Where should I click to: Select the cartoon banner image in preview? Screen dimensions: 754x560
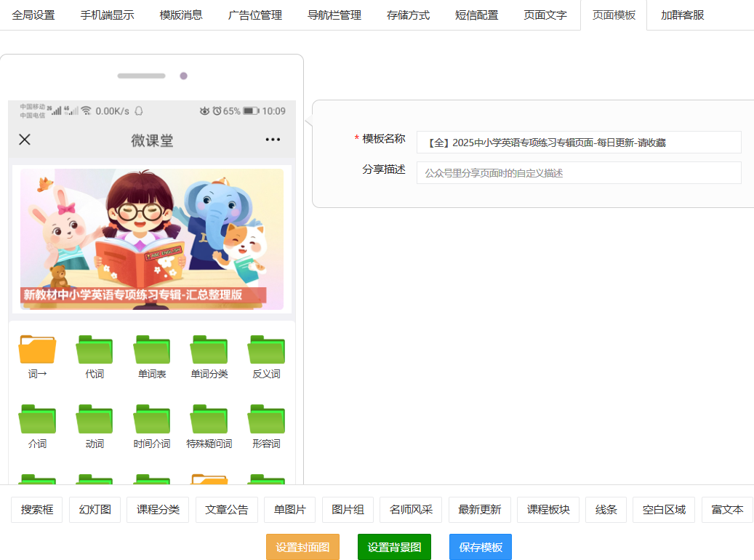coord(152,239)
